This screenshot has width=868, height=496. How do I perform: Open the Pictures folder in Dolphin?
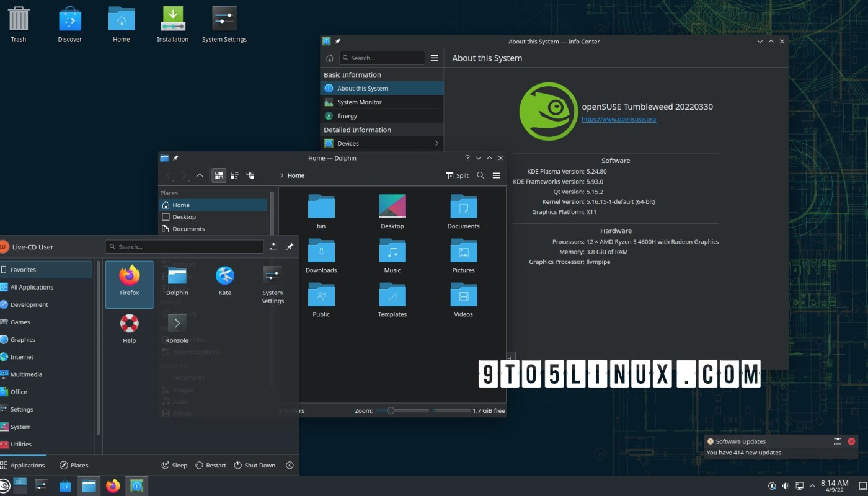(464, 256)
